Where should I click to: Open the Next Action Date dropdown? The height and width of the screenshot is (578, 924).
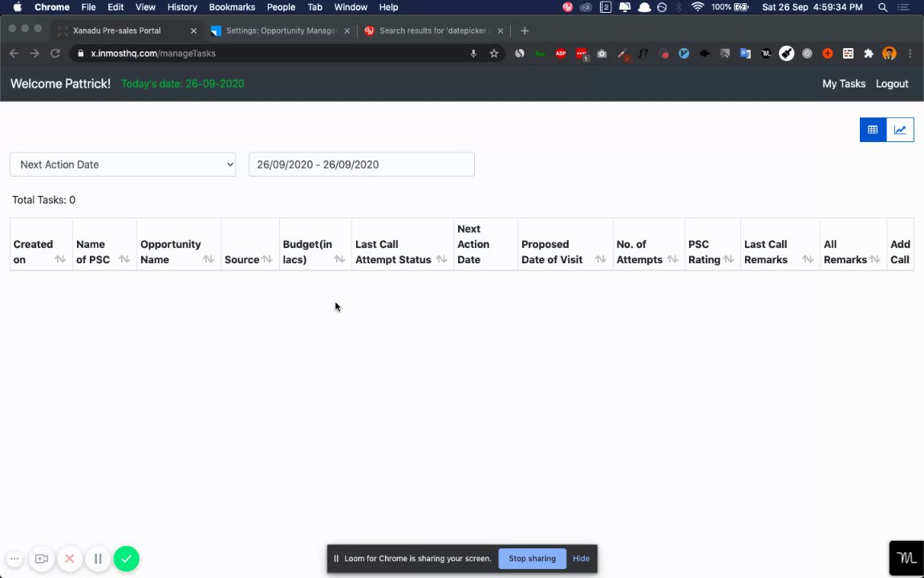123,165
